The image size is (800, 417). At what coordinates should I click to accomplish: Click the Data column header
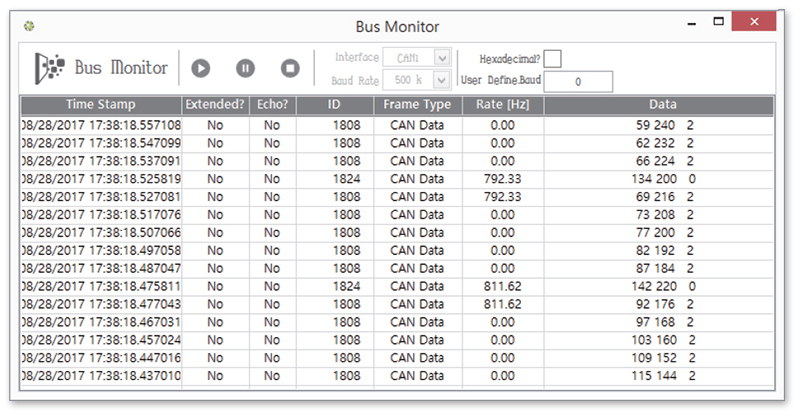coord(659,105)
